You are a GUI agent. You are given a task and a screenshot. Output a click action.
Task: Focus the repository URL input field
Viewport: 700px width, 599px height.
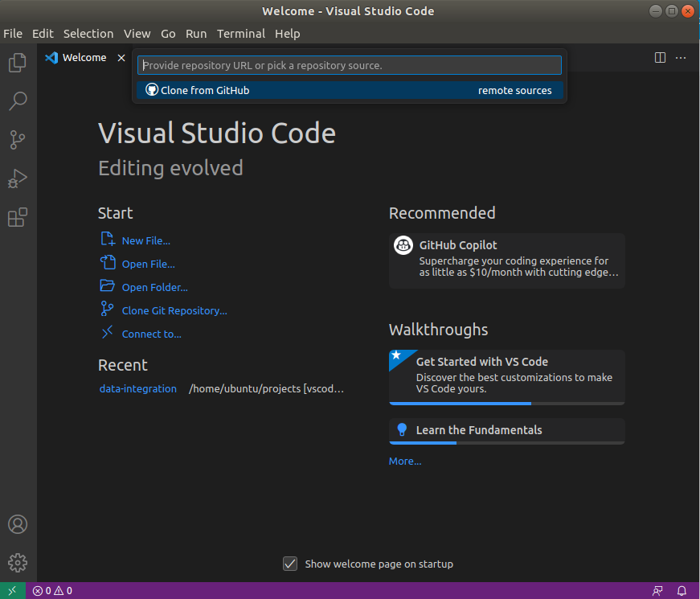tap(350, 65)
